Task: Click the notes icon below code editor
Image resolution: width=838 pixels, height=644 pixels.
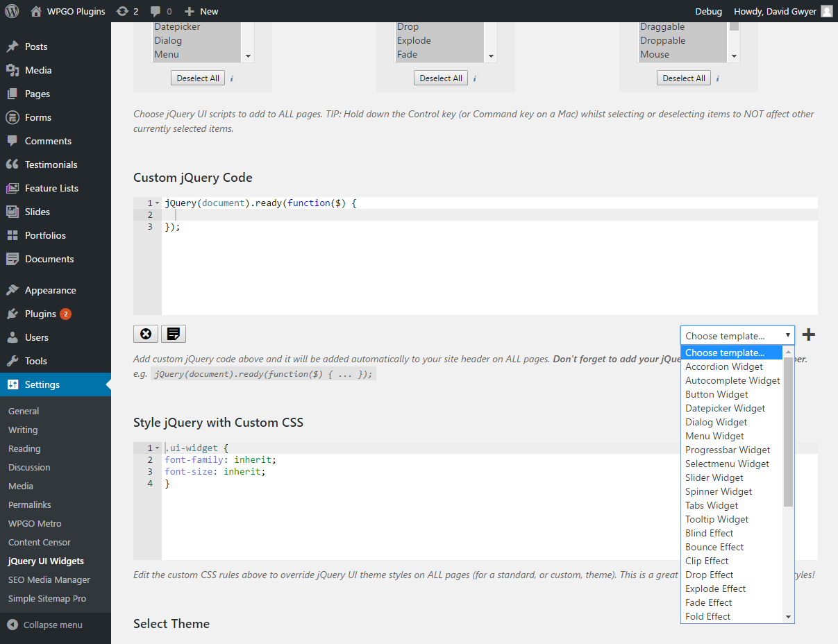Action: (174, 334)
